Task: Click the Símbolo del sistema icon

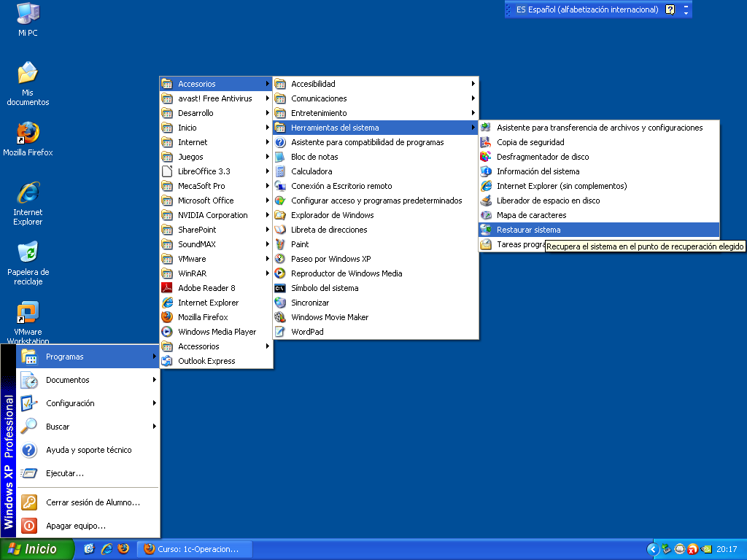Action: click(280, 288)
